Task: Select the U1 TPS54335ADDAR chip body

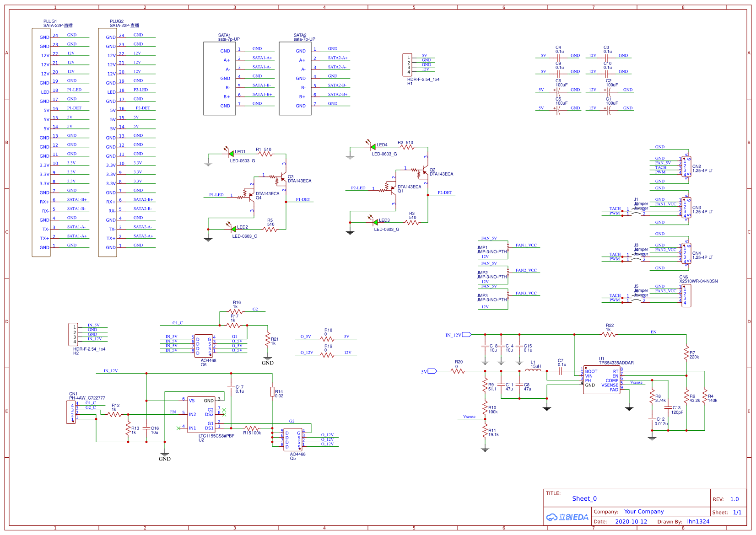Action: tap(601, 380)
